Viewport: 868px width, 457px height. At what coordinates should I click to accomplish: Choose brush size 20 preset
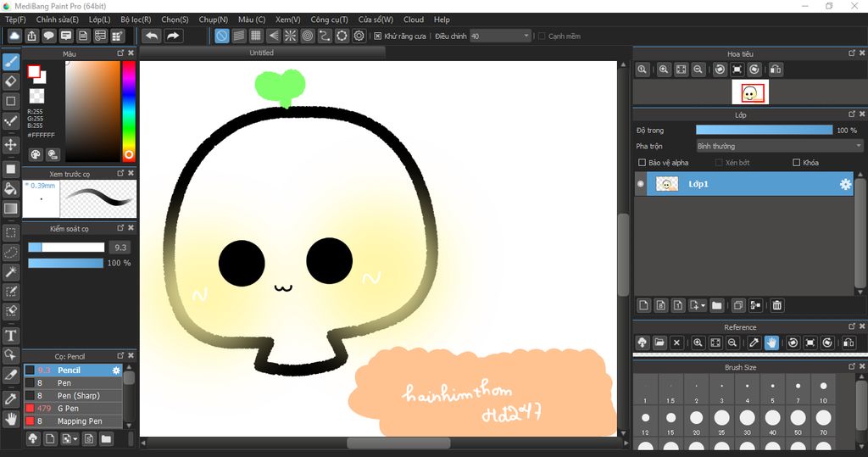pyautogui.click(x=697, y=422)
